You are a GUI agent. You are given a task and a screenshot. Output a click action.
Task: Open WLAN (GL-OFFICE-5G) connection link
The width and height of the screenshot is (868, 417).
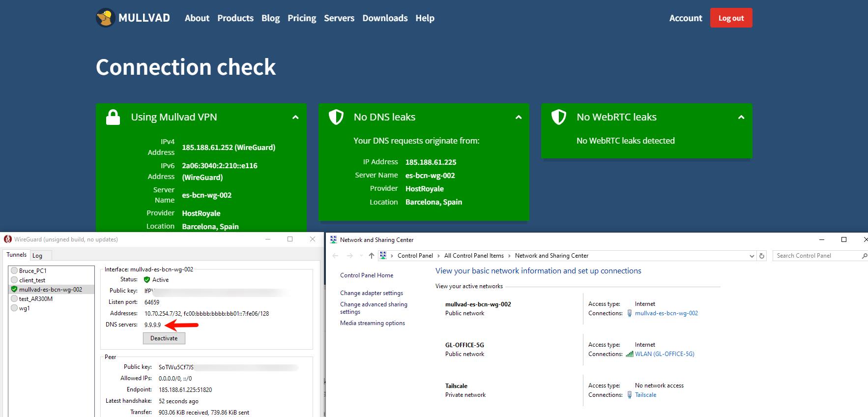point(664,354)
